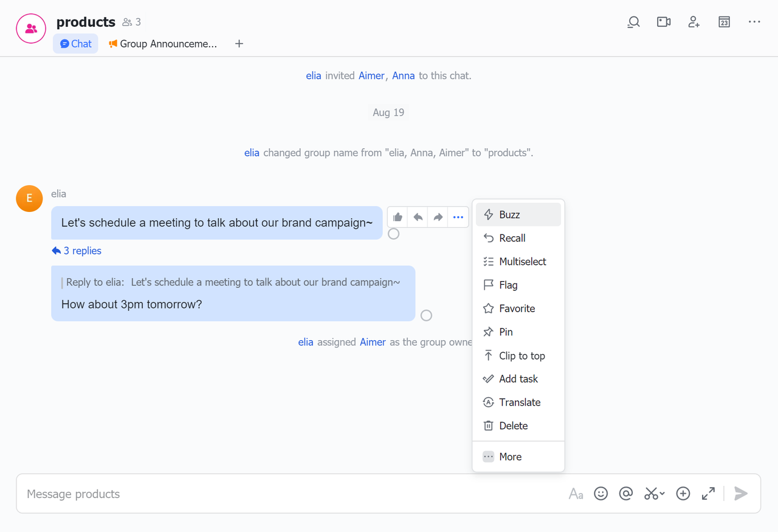Image resolution: width=778 pixels, height=532 pixels.
Task: Click Aimer's name in the invite notice
Action: click(x=371, y=76)
